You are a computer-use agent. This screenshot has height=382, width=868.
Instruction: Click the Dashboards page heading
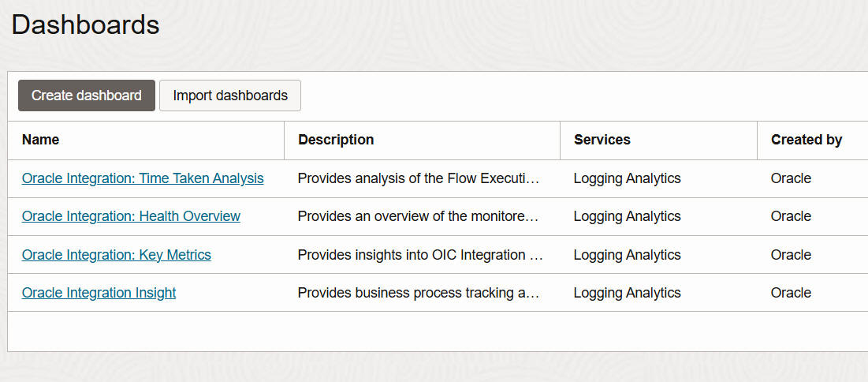tap(85, 24)
